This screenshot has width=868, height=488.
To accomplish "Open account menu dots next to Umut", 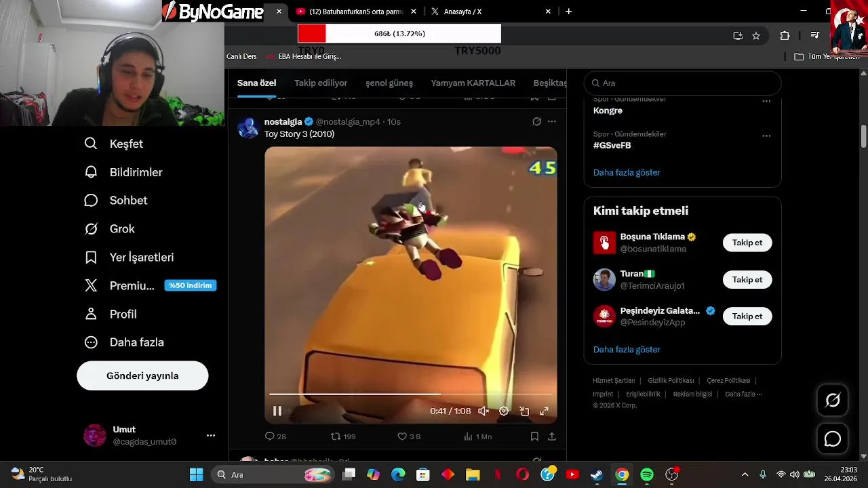I will [x=211, y=435].
